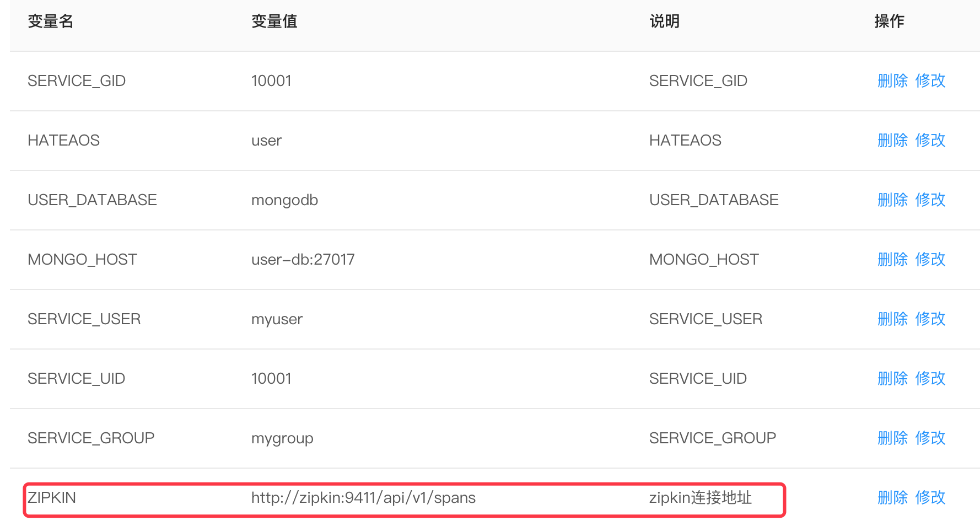Click the 'mongodb' value cell
This screenshot has width=980, height=526.
[284, 200]
